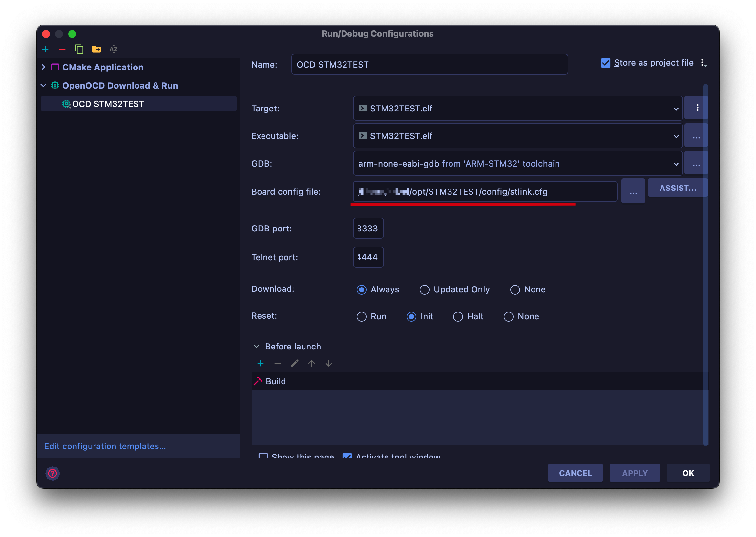756x537 pixels.
Task: Add a new run configuration
Action: coord(45,49)
